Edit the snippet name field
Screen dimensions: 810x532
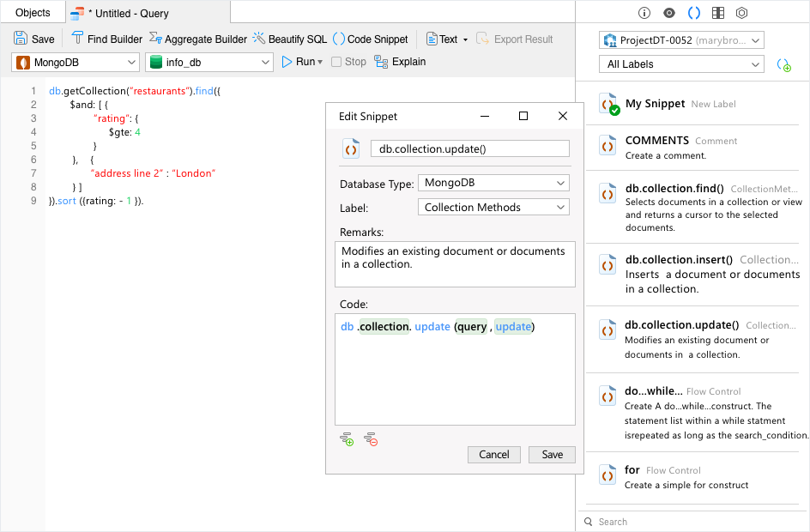coord(470,148)
